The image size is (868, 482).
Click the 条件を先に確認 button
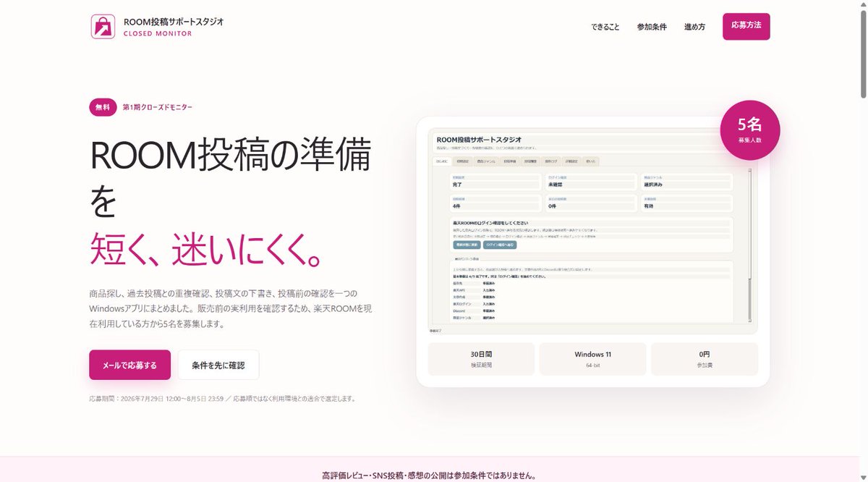coord(218,365)
